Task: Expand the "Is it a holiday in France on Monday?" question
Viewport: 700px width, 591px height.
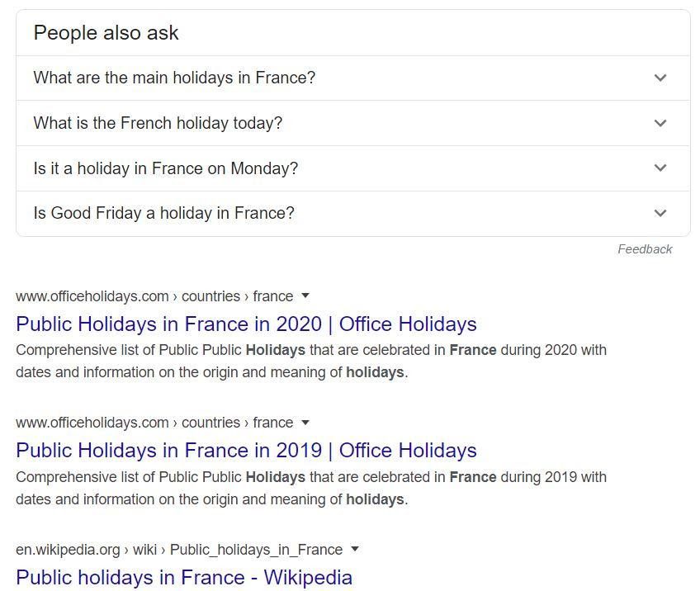Action: 165,168
